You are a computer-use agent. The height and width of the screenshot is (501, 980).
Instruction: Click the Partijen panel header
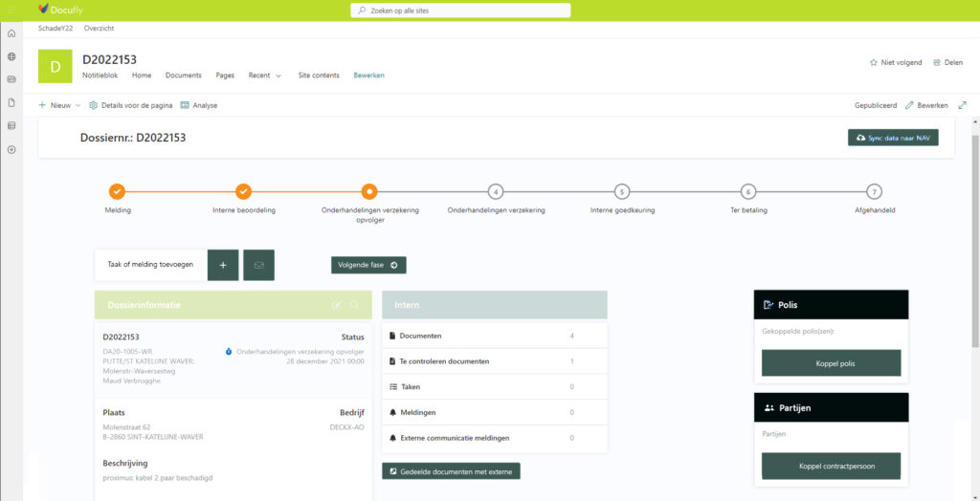tap(832, 407)
